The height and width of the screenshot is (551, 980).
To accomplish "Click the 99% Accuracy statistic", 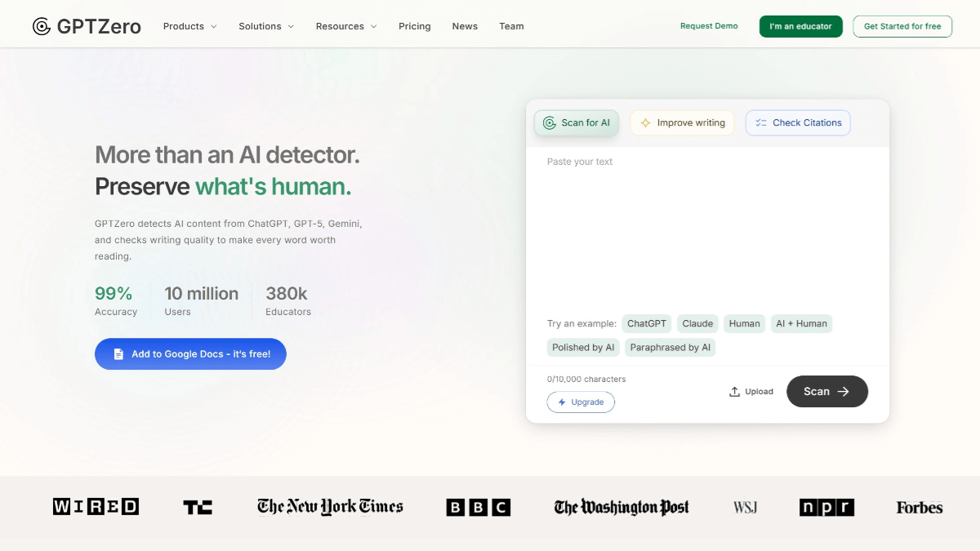I will (x=116, y=300).
